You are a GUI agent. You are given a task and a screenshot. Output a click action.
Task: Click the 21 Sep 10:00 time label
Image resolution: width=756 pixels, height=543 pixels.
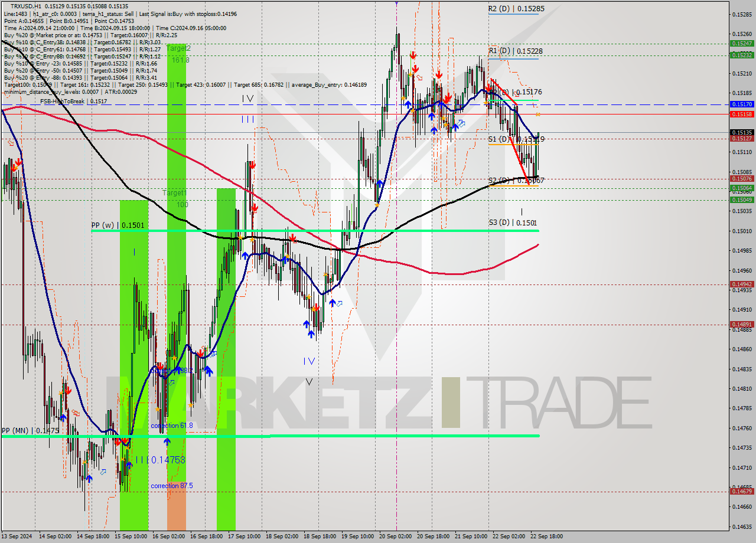coord(471,537)
